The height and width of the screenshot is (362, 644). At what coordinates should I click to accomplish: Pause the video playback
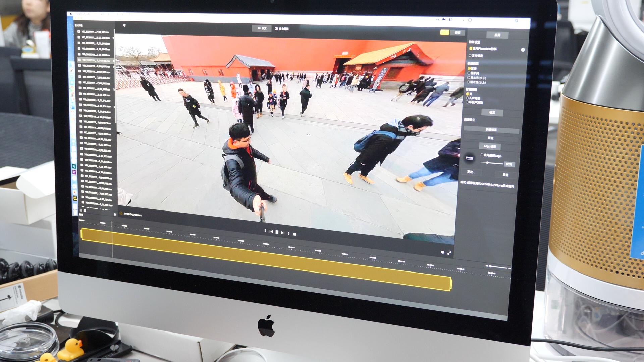click(277, 232)
